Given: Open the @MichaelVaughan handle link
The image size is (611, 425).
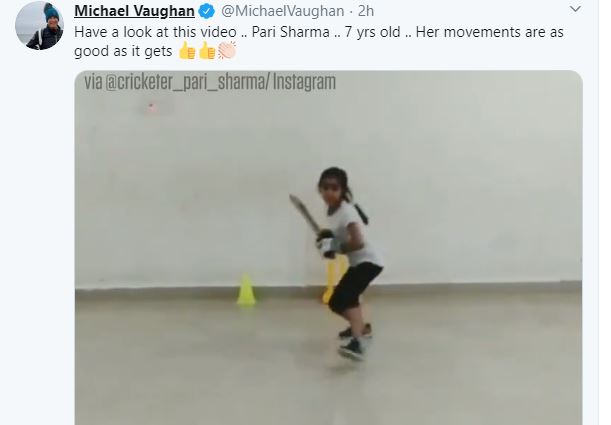Looking at the screenshot, I should 283,11.
